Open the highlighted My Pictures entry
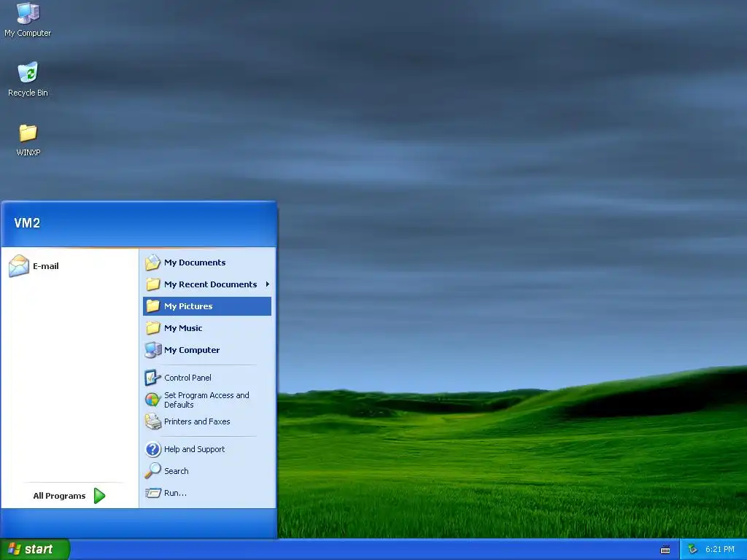Screen dimensions: 747x560 [206, 306]
